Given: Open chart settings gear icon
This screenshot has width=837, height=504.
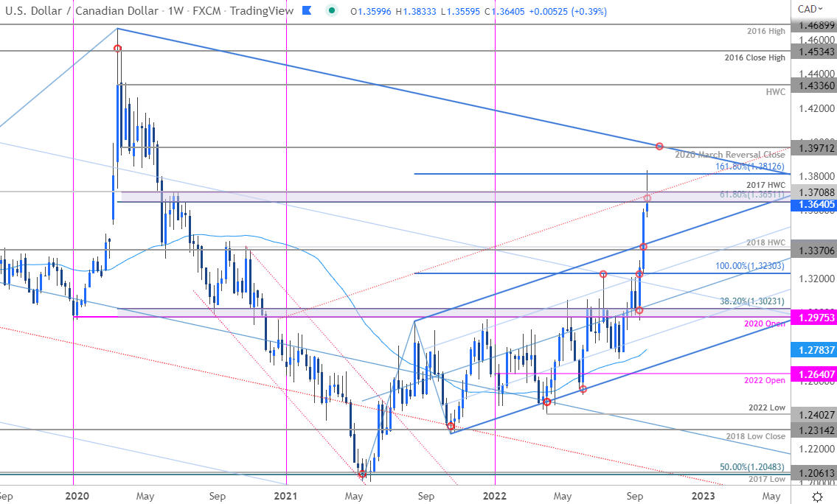Looking at the screenshot, I should coord(817,497).
